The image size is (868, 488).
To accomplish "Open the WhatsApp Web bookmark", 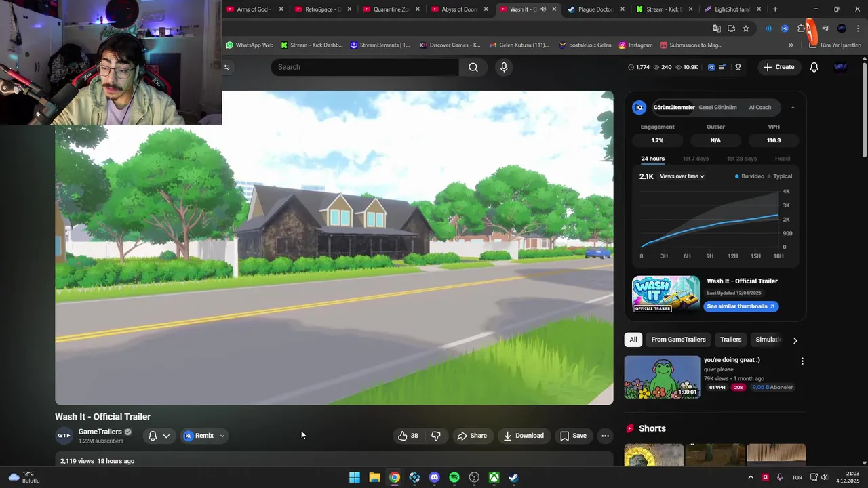I will 249,45.
